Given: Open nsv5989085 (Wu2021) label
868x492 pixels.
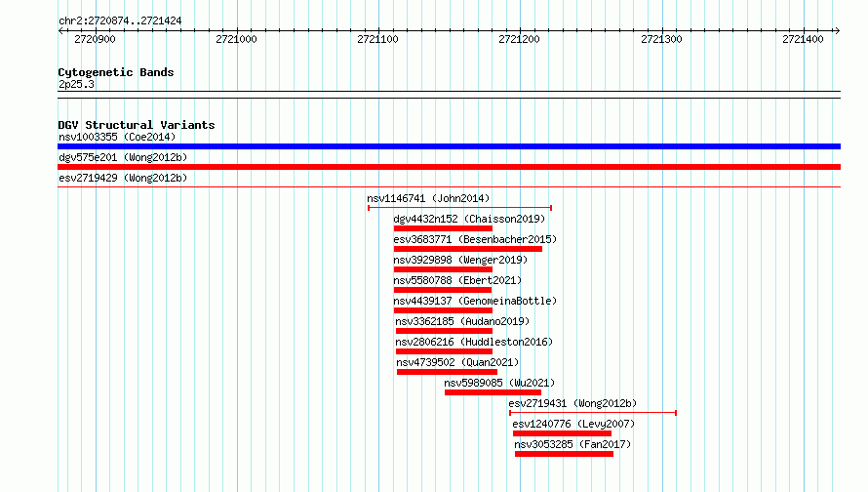Looking at the screenshot, I should [499, 383].
